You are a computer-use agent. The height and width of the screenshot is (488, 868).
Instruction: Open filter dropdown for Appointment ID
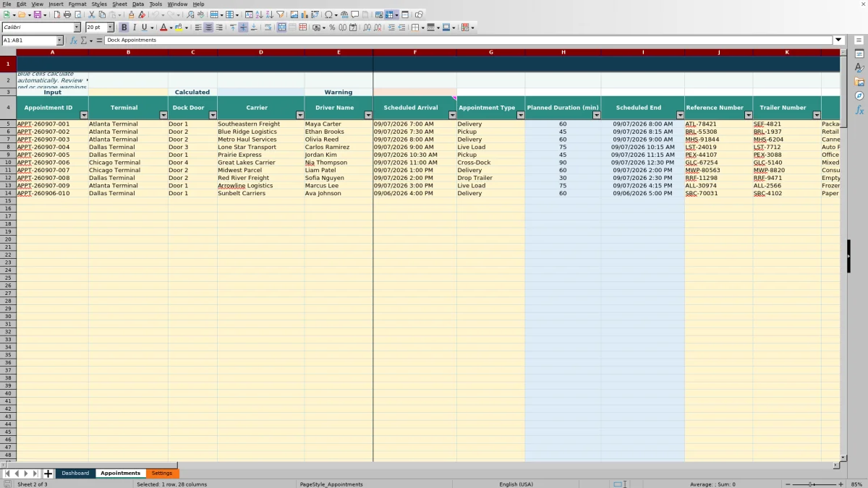coord(84,115)
